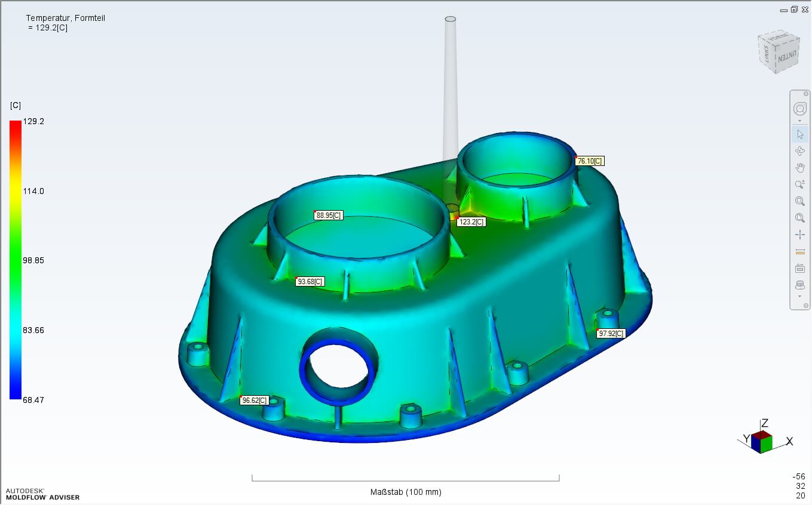The width and height of the screenshot is (812, 505).
Task: Click the Look At tool in navigation bar
Action: [x=800, y=268]
